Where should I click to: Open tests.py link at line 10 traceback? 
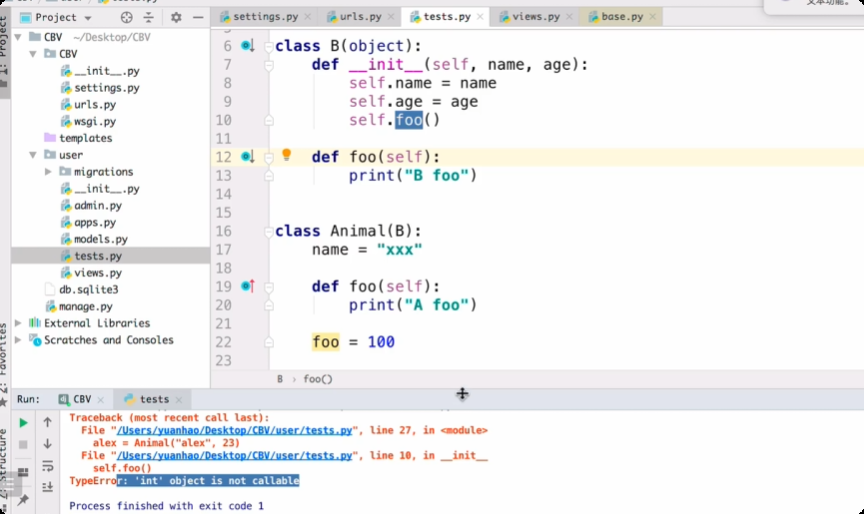[234, 456]
